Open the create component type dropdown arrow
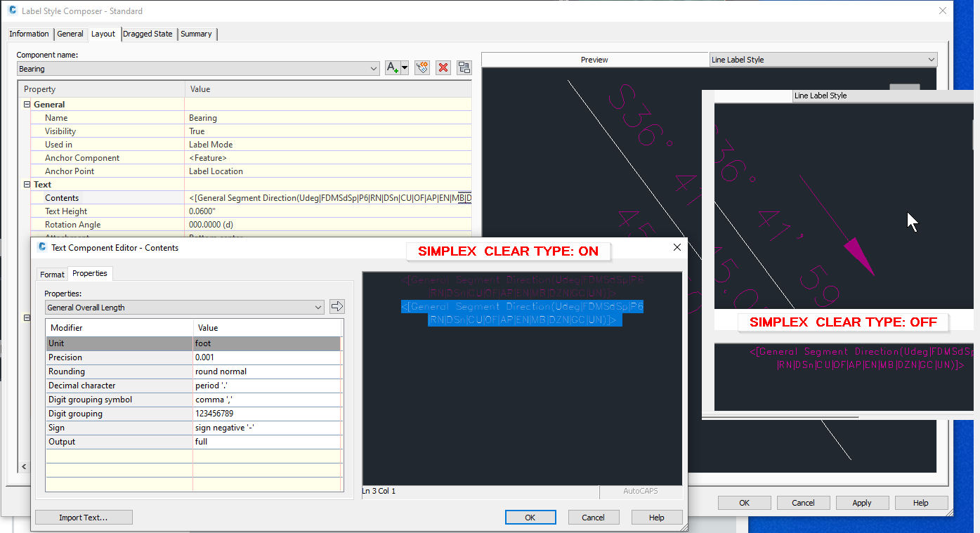 [405, 68]
